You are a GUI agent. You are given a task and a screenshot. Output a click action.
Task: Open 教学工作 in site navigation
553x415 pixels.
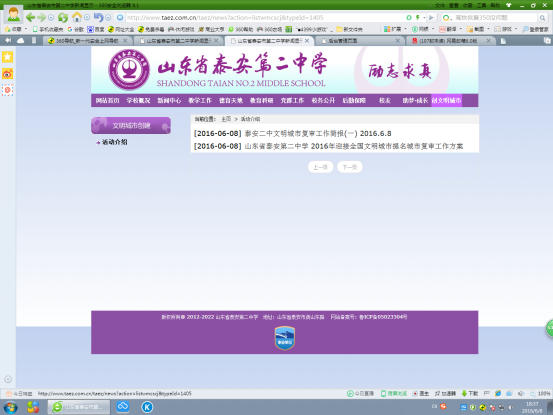[x=200, y=100]
